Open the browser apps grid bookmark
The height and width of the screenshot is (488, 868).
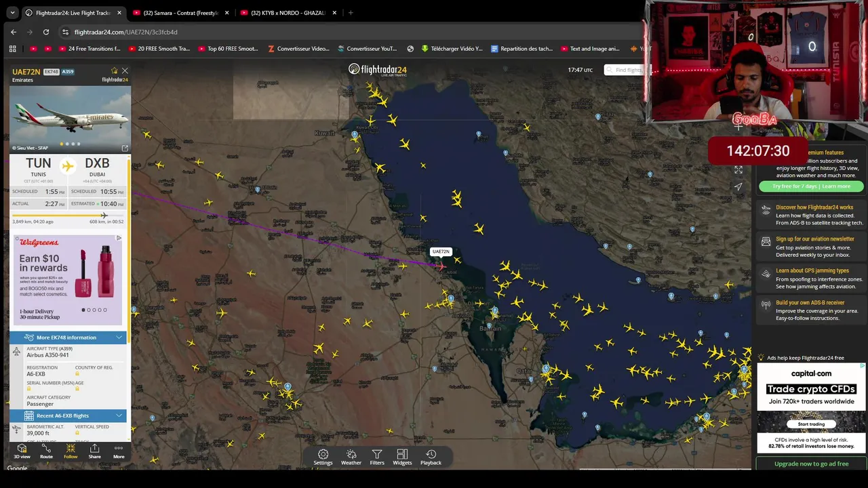[x=12, y=49]
